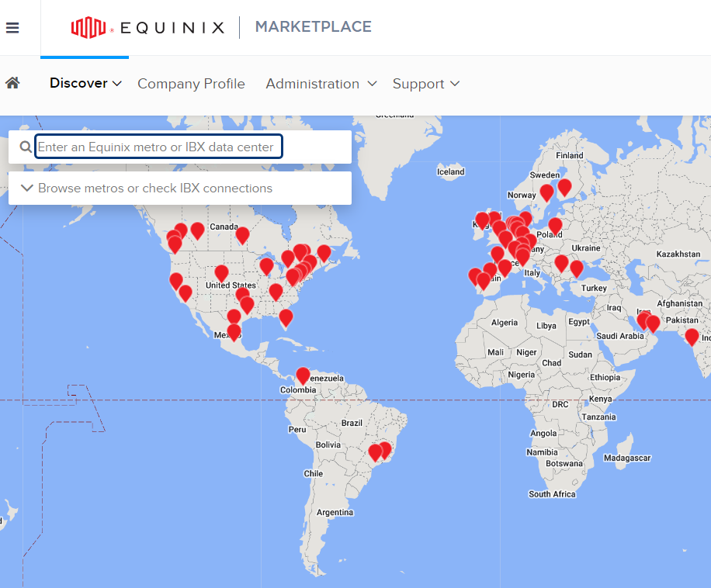Open the Support dropdown menu
Viewport: 711px width, 588px height.
tap(425, 84)
